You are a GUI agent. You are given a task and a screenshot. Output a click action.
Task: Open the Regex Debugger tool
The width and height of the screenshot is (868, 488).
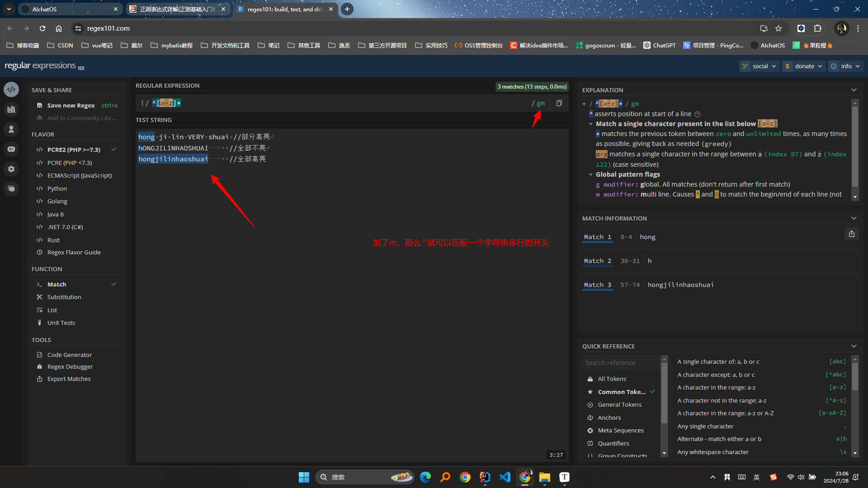[70, 366]
